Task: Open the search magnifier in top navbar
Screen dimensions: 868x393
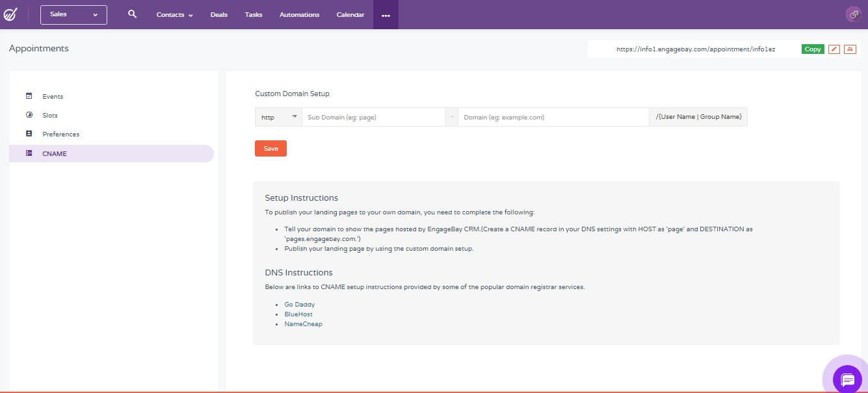Action: (132, 13)
